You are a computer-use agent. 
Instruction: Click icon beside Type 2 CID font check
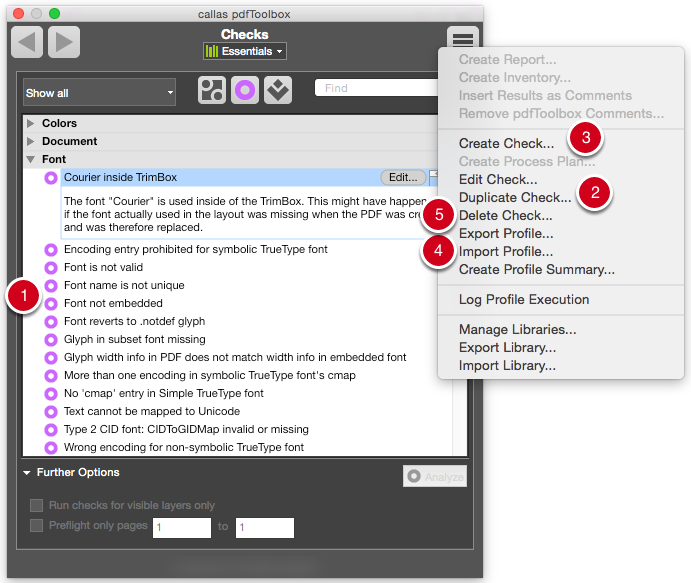51,430
